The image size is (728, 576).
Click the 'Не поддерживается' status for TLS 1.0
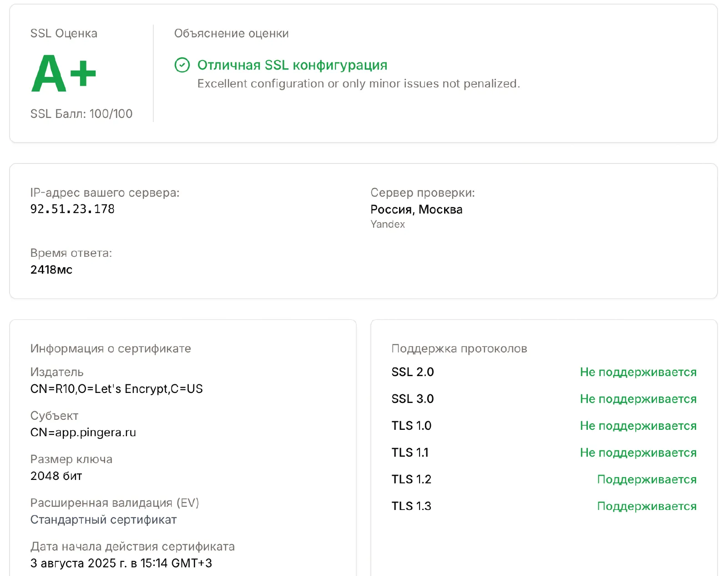[638, 426]
